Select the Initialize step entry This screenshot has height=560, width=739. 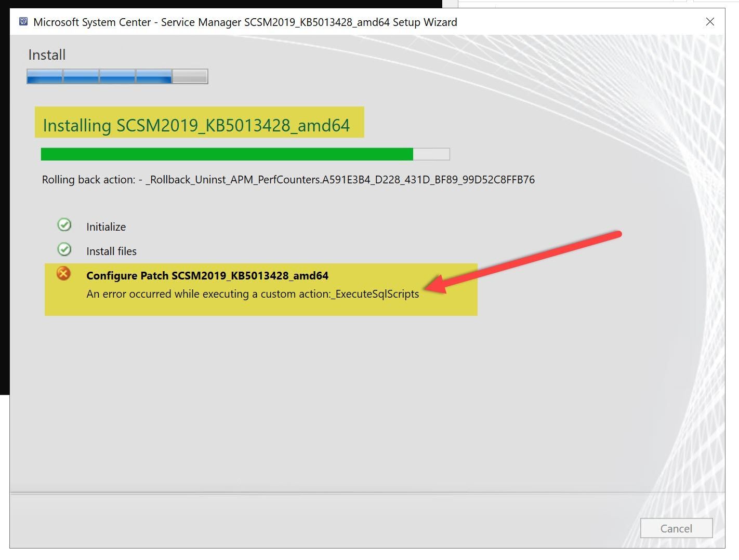point(106,226)
